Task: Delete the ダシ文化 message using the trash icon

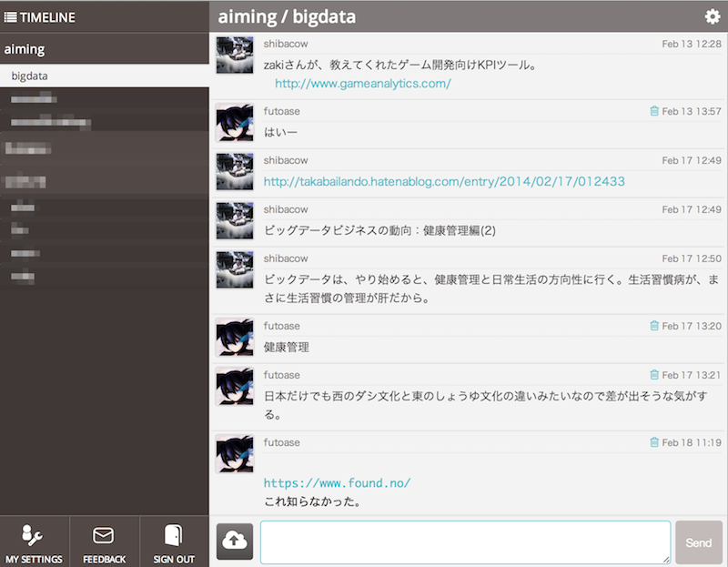Action: tap(654, 374)
